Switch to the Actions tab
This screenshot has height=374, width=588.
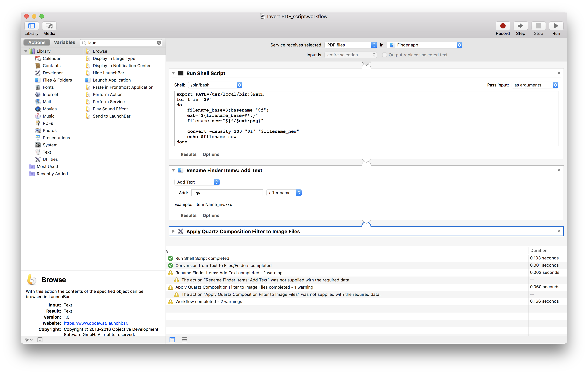[37, 42]
